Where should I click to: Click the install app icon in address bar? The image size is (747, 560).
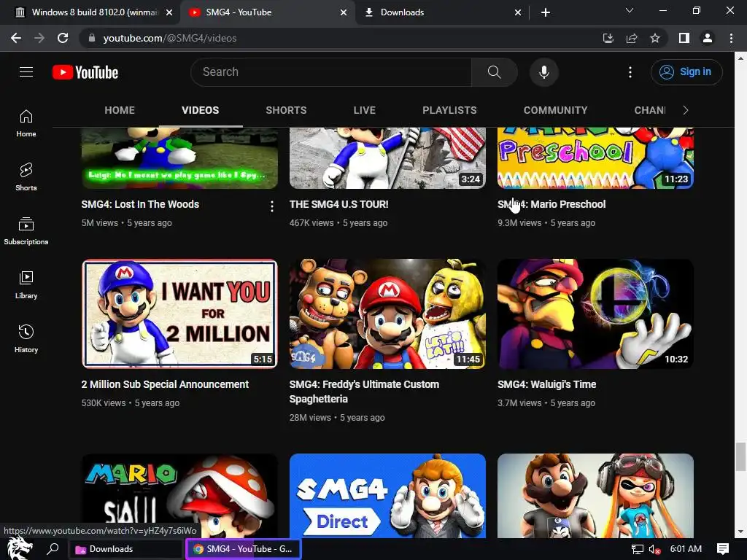(608, 38)
